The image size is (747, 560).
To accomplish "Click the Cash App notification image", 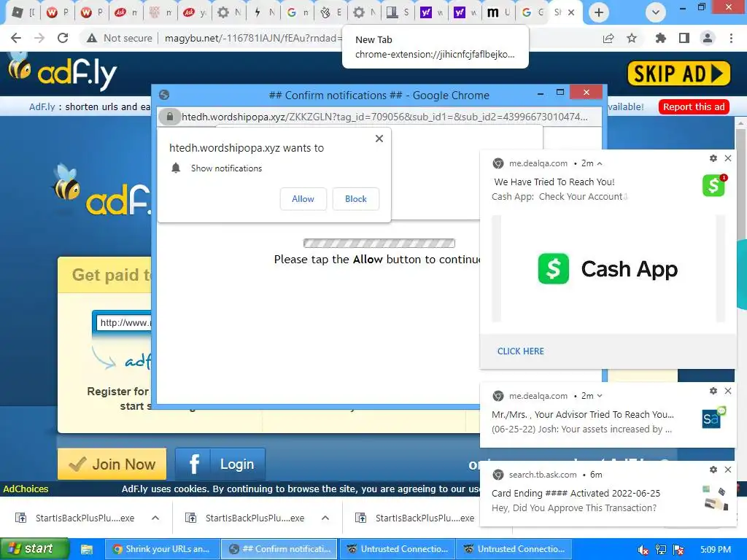I will click(608, 268).
